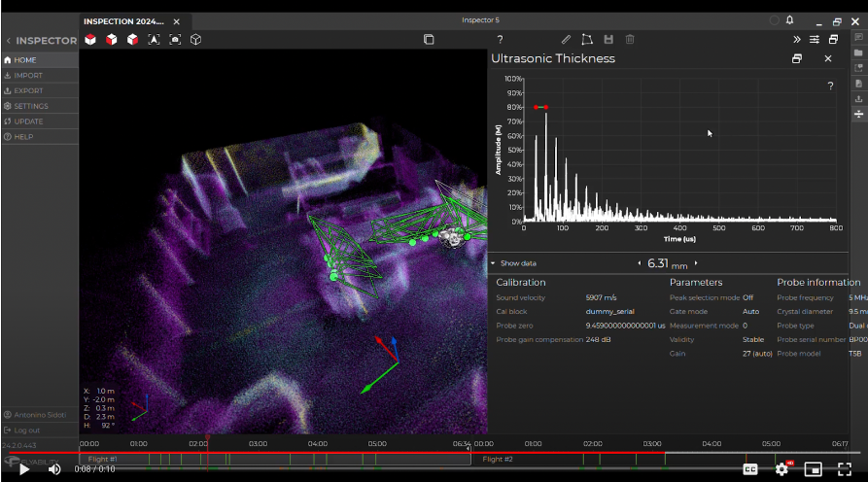868x482 pixels.
Task: Expand the double chevron toolbar arrow
Action: click(797, 39)
